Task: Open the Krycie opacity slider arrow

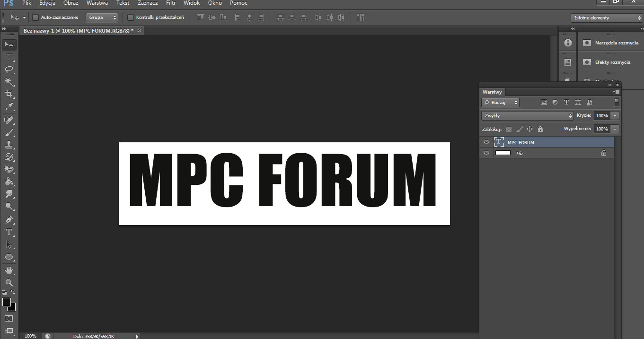Action: 615,115
